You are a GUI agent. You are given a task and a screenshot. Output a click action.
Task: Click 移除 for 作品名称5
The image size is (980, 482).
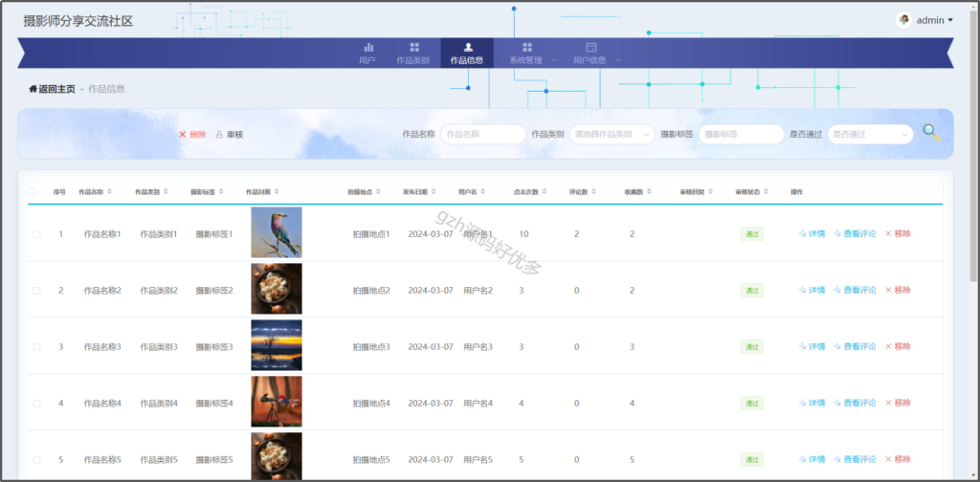[898, 459]
